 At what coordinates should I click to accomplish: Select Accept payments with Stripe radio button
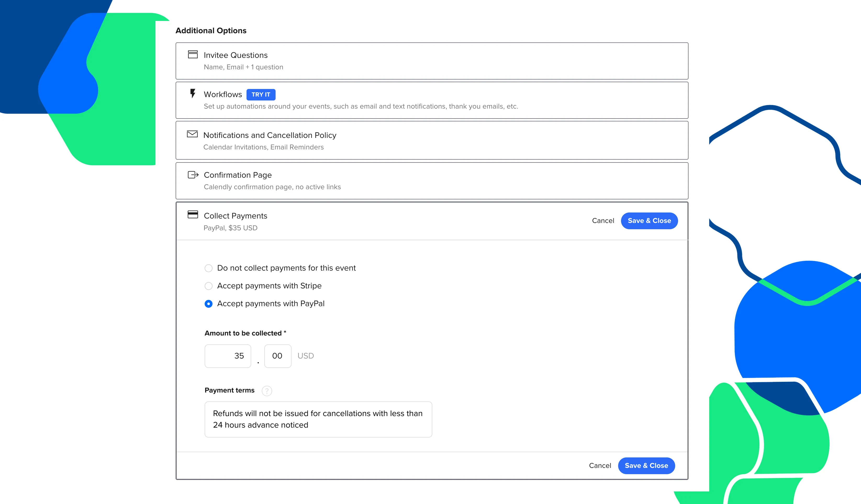point(208,285)
